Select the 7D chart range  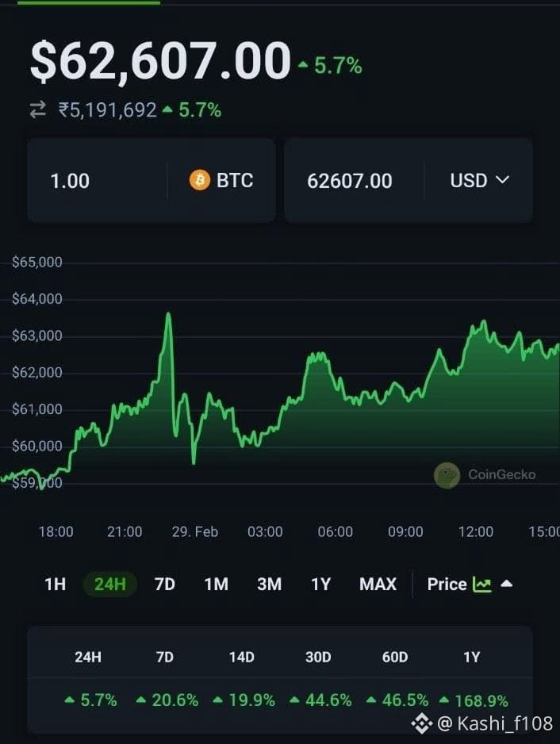(x=165, y=584)
